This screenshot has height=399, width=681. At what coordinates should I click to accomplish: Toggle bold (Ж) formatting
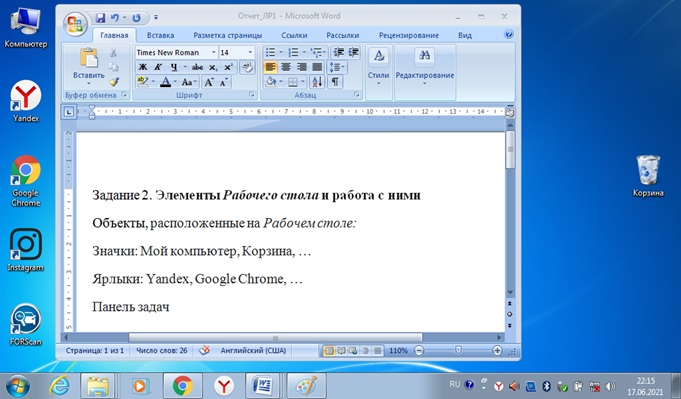pyautogui.click(x=142, y=67)
